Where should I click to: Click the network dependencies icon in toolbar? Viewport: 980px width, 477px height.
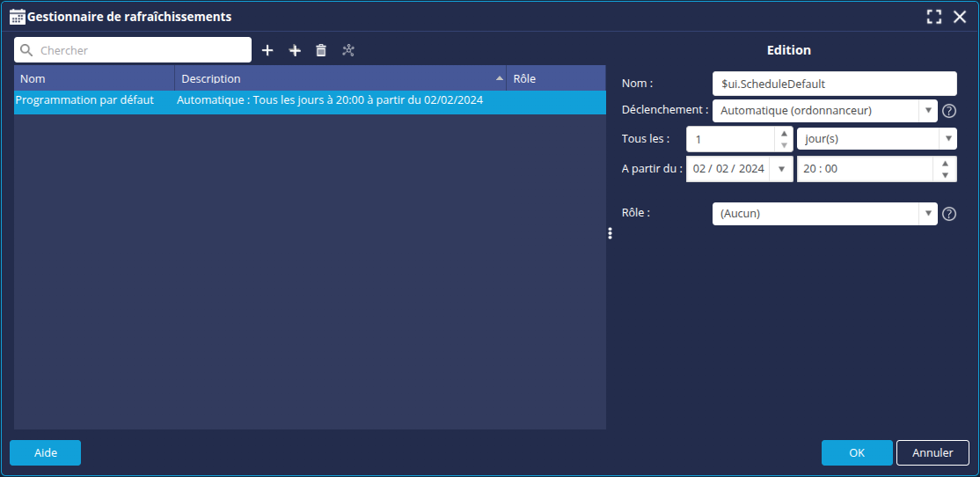[x=348, y=51]
